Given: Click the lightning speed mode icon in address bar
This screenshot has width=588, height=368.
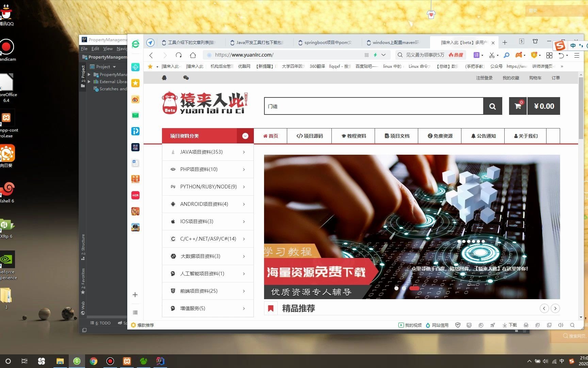Looking at the screenshot, I should [x=375, y=55].
